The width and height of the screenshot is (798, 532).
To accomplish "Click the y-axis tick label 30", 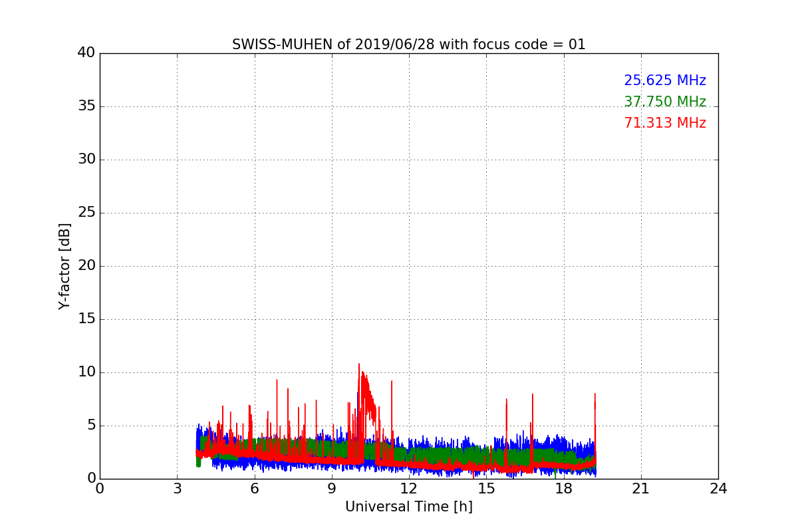I will coord(86,160).
